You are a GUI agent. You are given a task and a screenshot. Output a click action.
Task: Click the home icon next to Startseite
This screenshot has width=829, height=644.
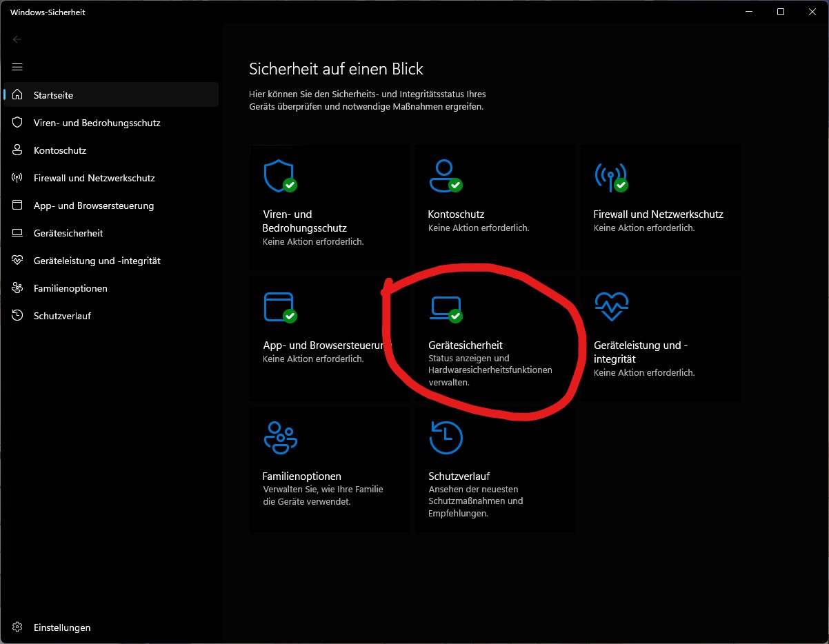pyautogui.click(x=18, y=94)
